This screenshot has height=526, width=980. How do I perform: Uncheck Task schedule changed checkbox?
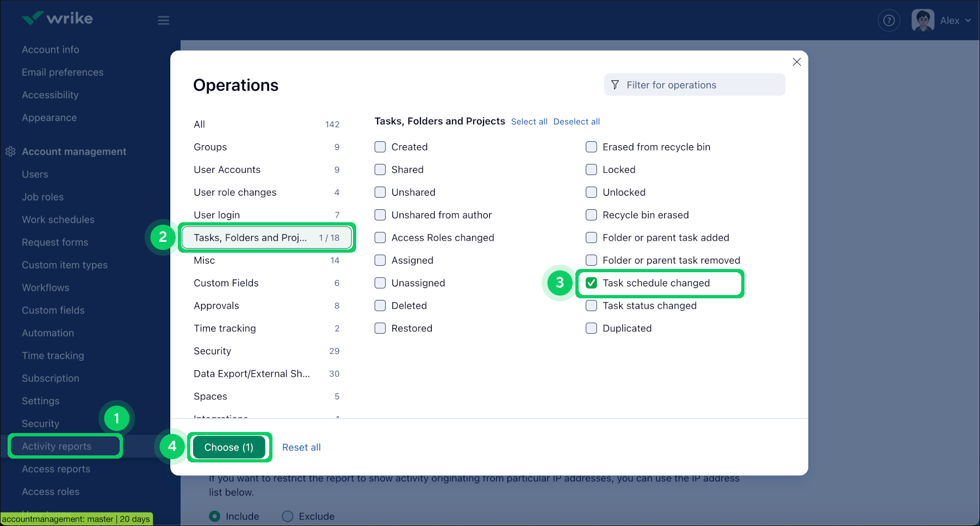point(591,283)
